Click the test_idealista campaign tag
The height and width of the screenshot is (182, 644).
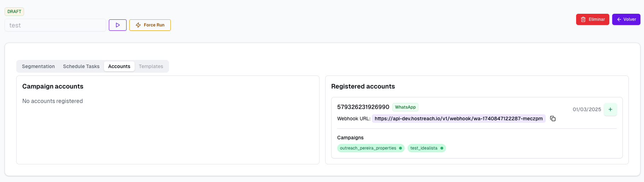click(427, 148)
